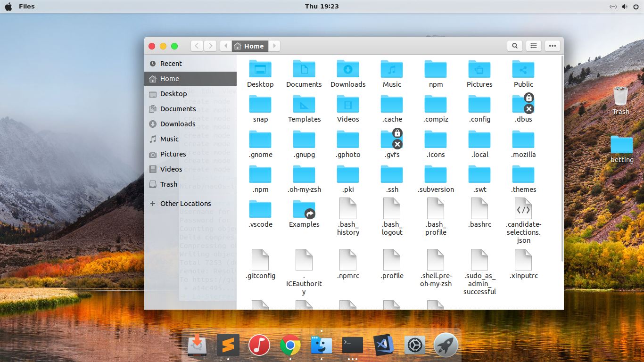This screenshot has width=644, height=362.
Task: Open the clock calendar at Thu 19:23
Action: (322, 6)
